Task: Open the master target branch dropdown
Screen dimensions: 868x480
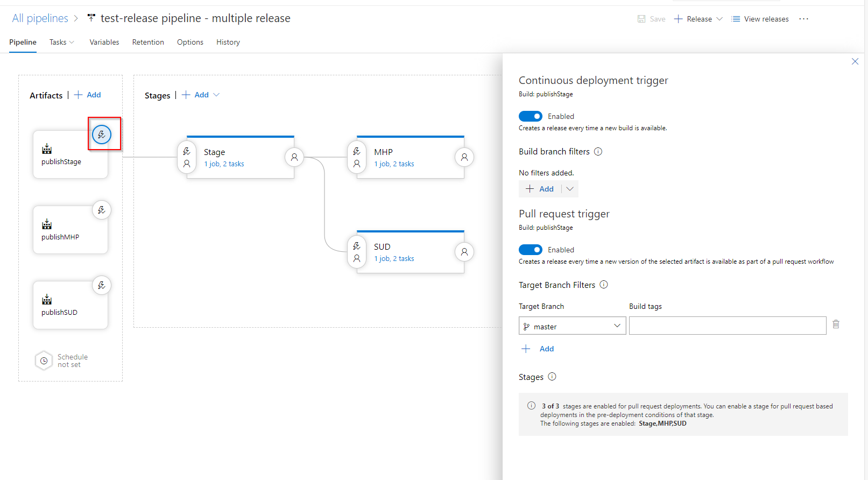Action: [x=573, y=326]
